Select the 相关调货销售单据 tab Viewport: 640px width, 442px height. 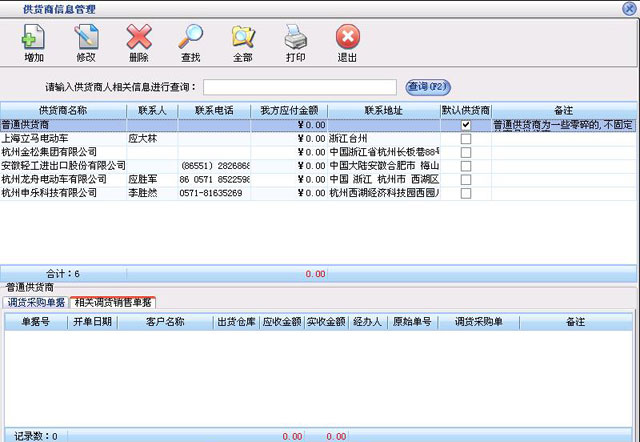112,302
